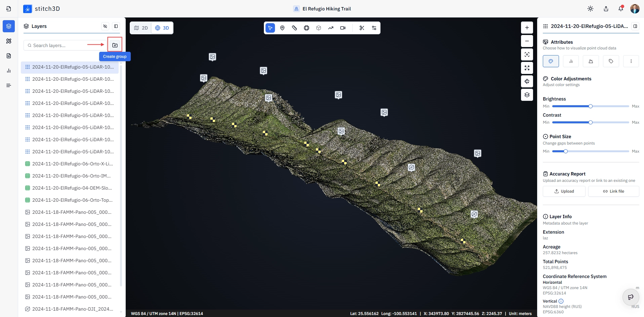This screenshot has height=317, width=644.
Task: Click the Create group folder icon
Action: 115,45
